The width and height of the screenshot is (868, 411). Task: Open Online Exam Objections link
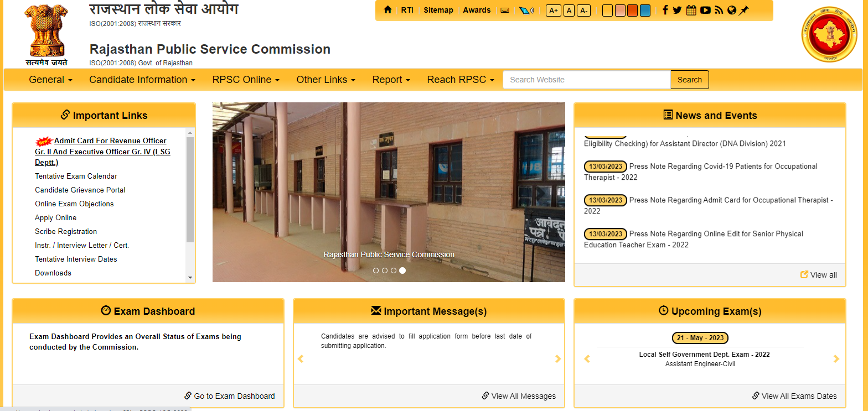(x=74, y=204)
